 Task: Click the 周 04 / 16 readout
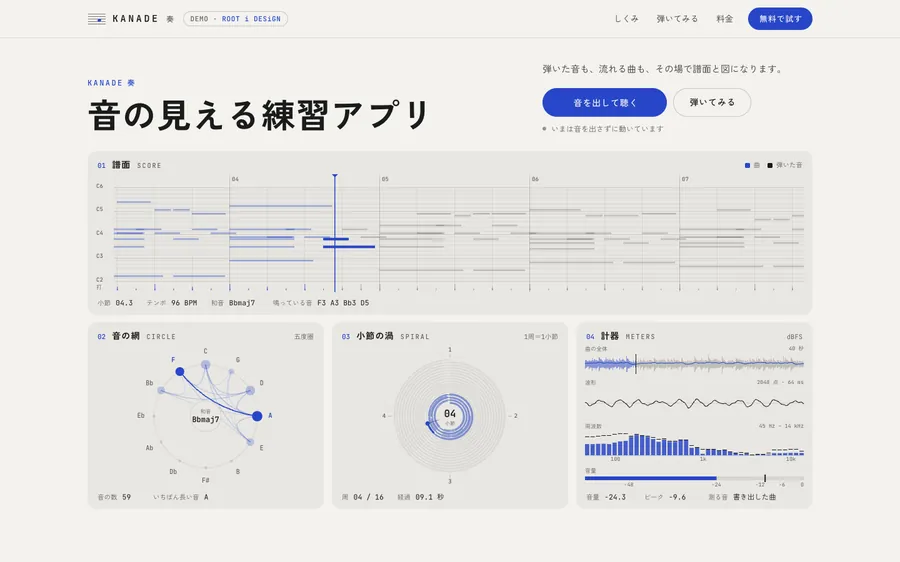(363, 497)
